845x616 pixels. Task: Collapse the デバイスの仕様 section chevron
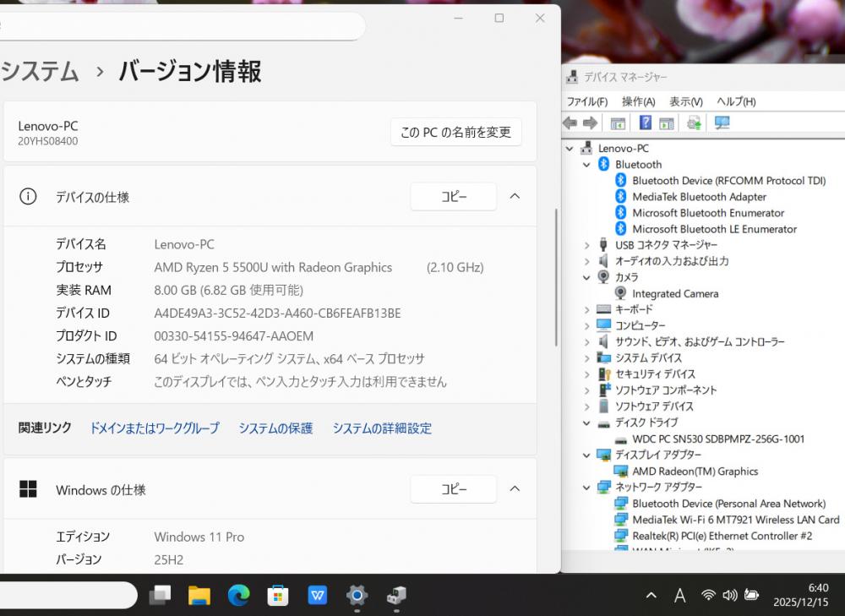click(515, 197)
